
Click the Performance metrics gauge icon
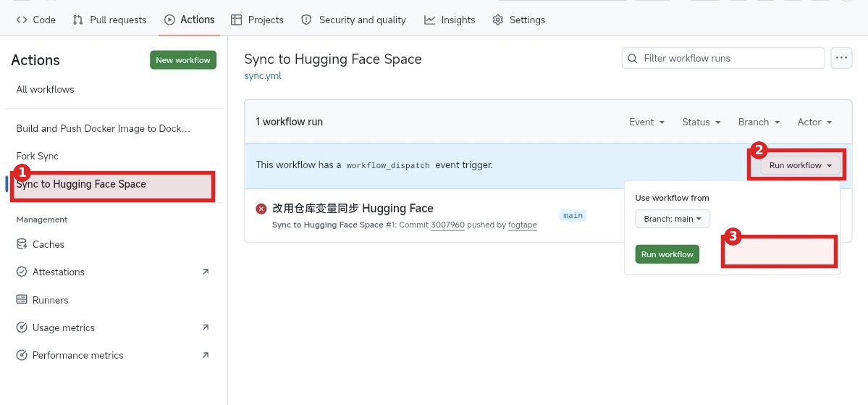(22, 355)
